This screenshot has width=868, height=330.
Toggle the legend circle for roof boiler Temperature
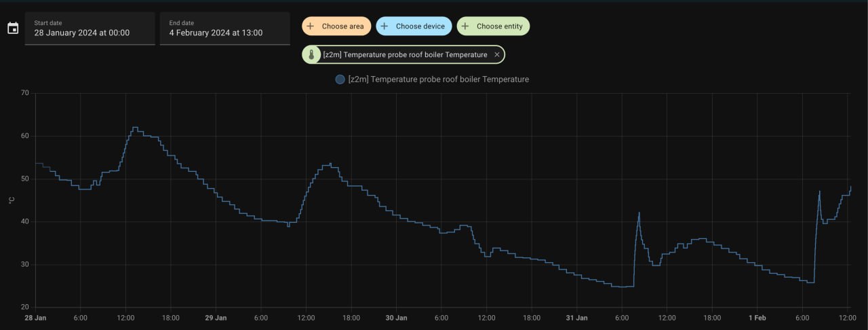tap(340, 79)
